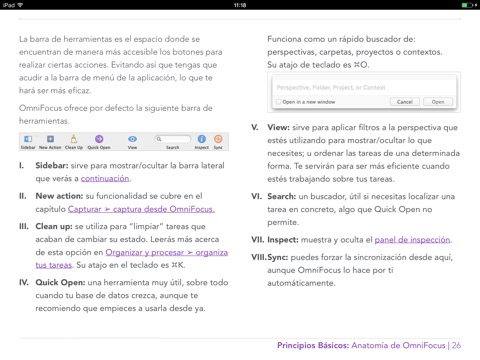The image size is (480, 360).
Task: Tap the 'Funciona como un rápido buscador de:' text
Action: coord(341,39)
